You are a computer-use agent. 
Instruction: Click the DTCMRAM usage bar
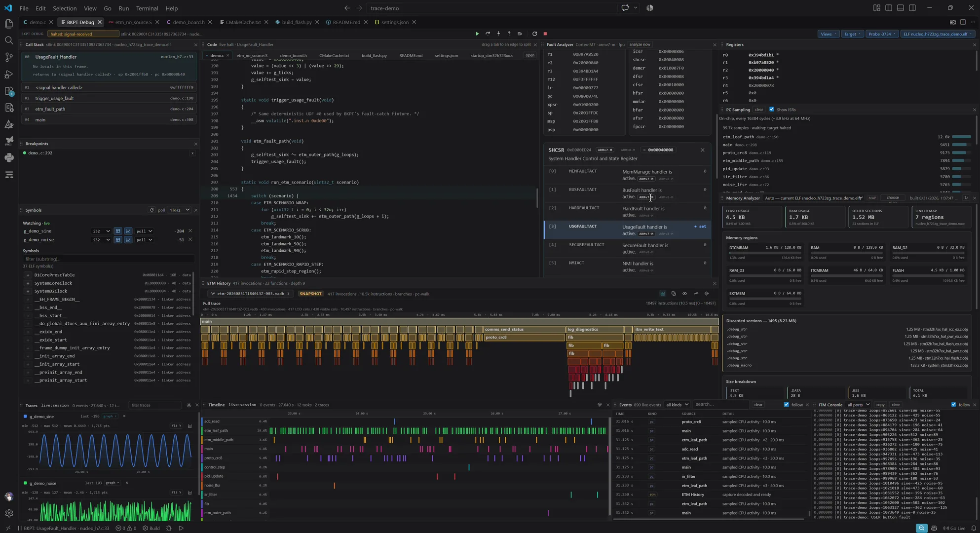[765, 253]
